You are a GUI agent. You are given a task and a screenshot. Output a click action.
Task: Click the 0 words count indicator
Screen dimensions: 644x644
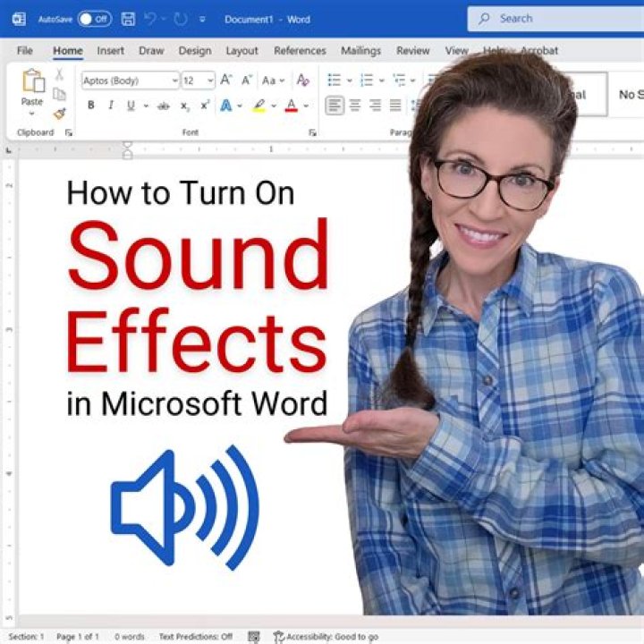click(130, 637)
